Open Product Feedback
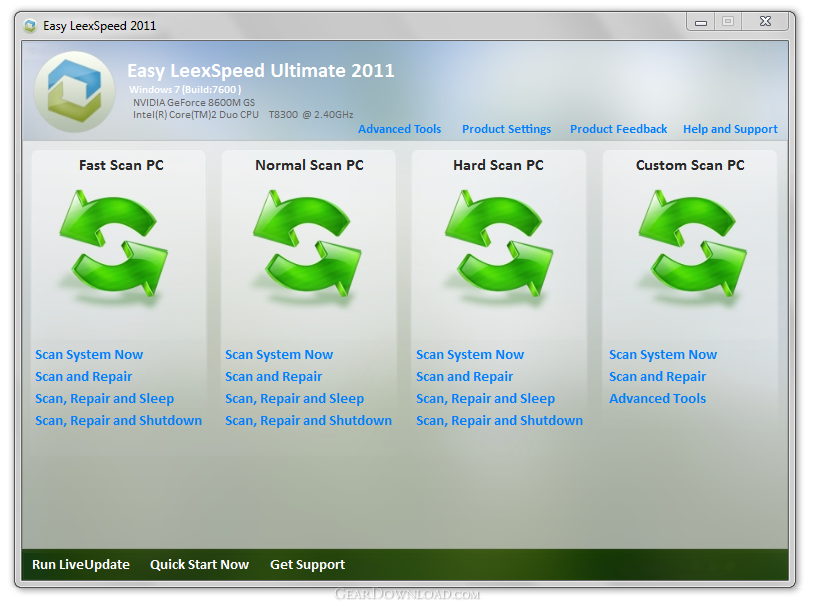The width and height of the screenshot is (815, 602). coord(618,129)
